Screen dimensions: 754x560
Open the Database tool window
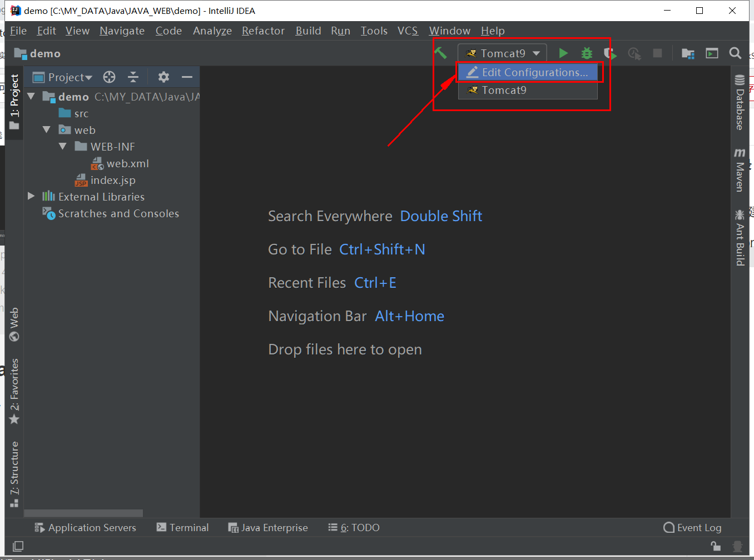coord(740,102)
